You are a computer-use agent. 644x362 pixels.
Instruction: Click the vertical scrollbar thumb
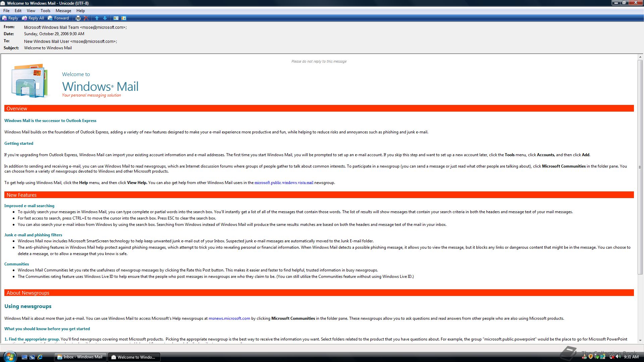640,168
